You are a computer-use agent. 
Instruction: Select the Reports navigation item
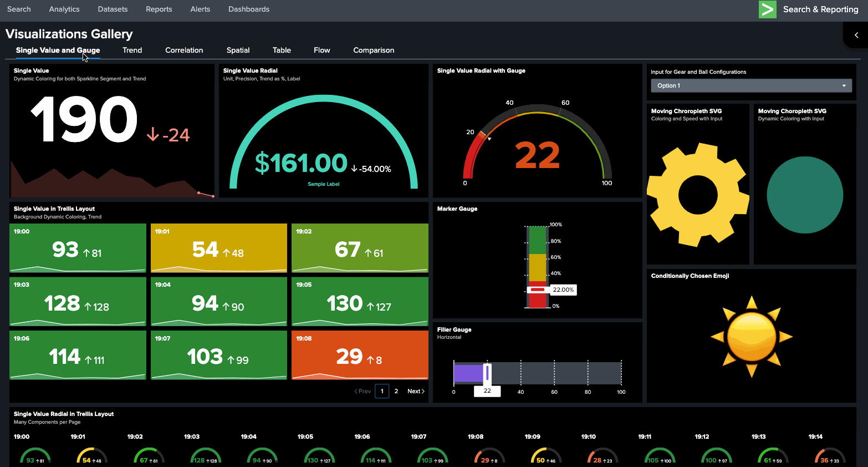click(x=159, y=9)
